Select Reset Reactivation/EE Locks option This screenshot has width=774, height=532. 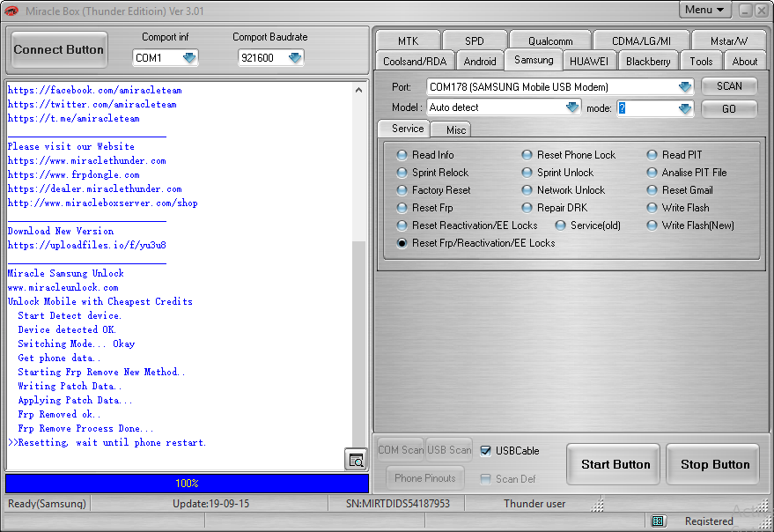coord(402,225)
